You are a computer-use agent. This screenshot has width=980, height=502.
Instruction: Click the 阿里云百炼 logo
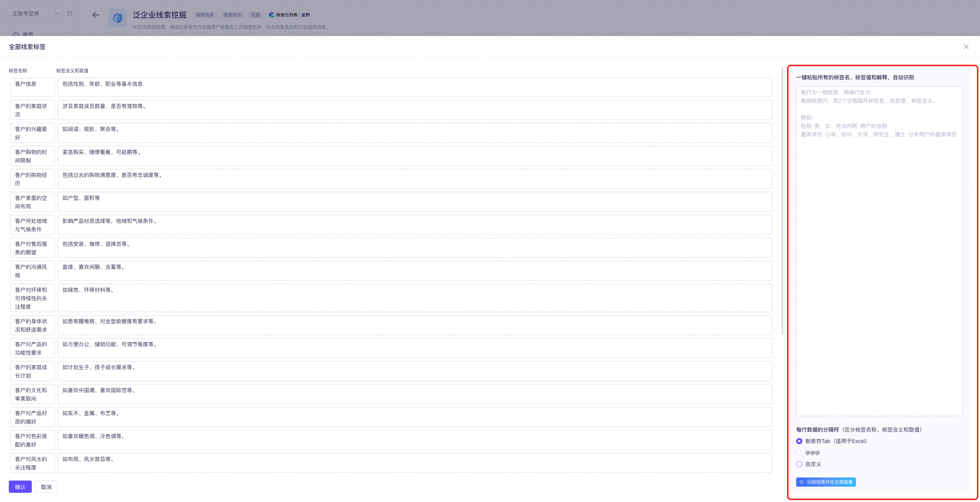[283, 15]
